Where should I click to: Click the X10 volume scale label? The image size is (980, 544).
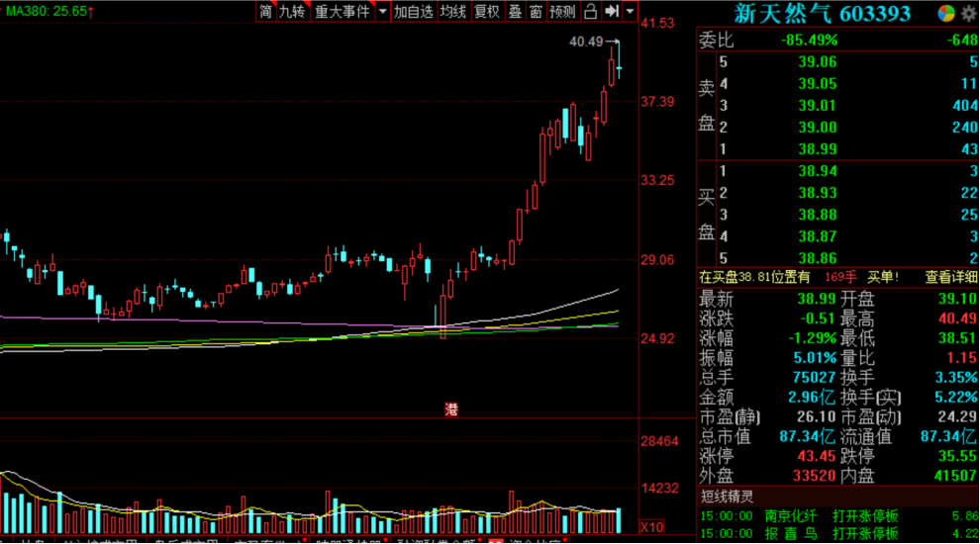pos(652,527)
